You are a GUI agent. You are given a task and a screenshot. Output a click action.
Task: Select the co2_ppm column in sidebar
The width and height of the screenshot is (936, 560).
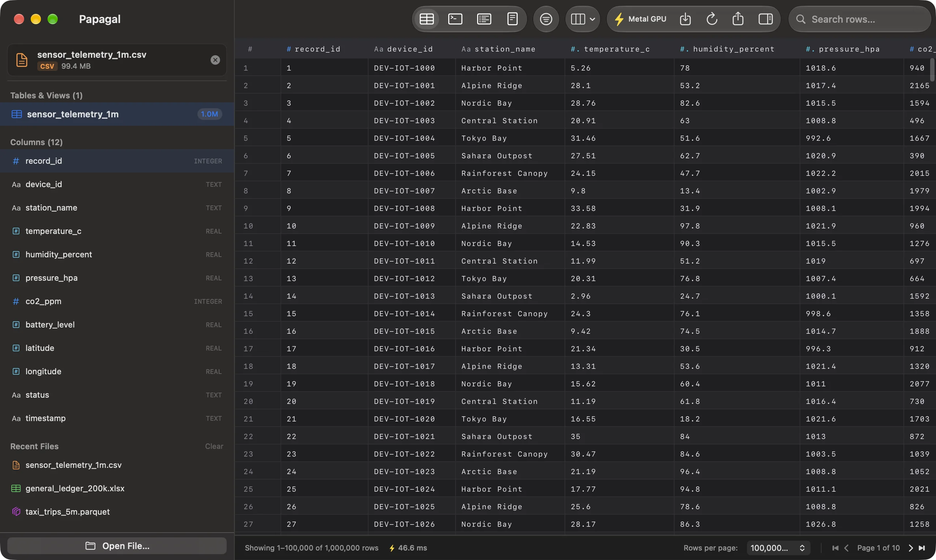click(117, 301)
